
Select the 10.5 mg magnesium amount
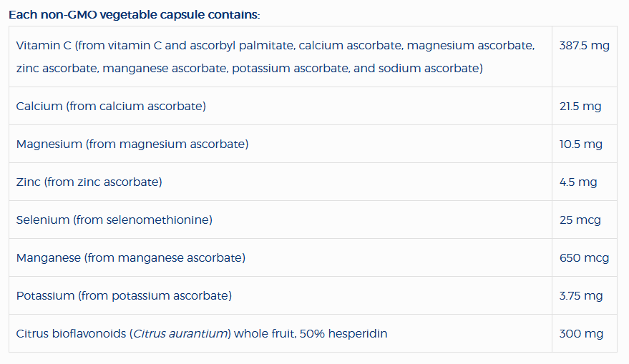tap(580, 144)
